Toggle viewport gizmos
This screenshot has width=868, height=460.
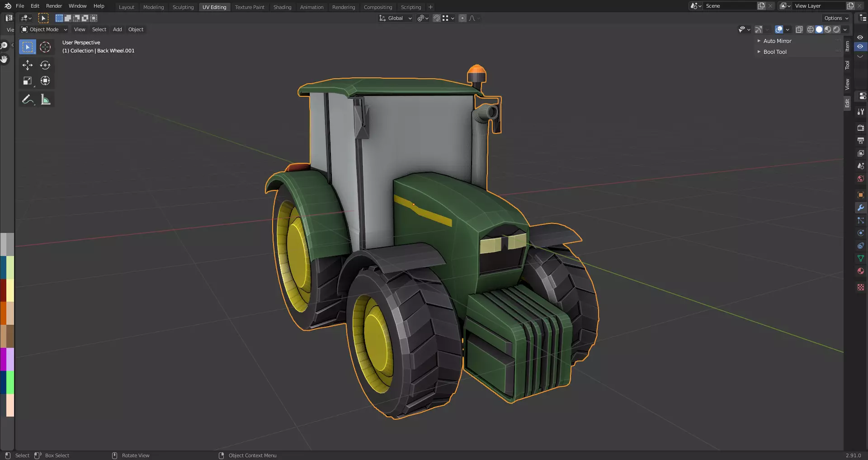click(759, 29)
